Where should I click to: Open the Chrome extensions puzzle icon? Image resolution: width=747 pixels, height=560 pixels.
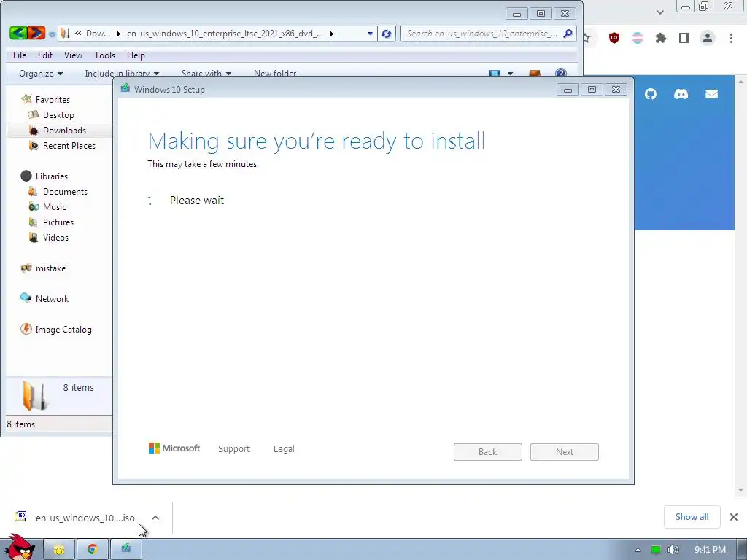pyautogui.click(x=660, y=38)
